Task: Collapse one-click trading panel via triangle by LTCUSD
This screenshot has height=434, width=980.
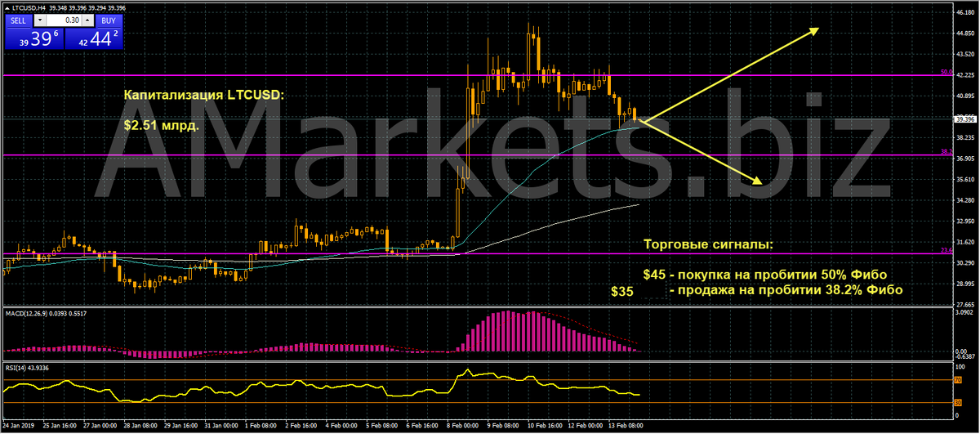Action: [x=6, y=7]
